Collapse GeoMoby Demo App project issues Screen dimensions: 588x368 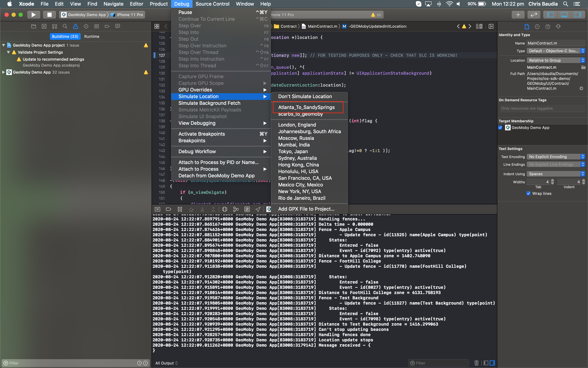coord(3,45)
